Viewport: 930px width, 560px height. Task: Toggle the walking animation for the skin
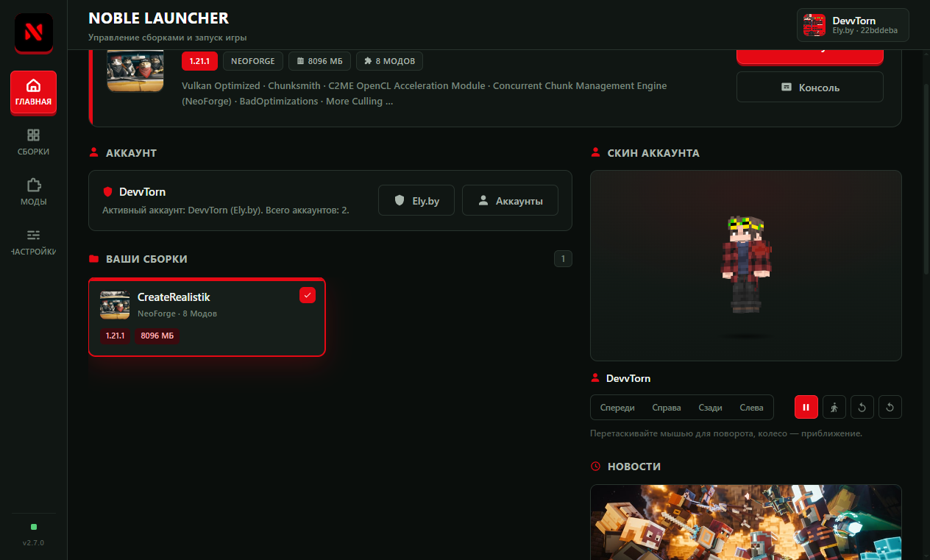834,407
